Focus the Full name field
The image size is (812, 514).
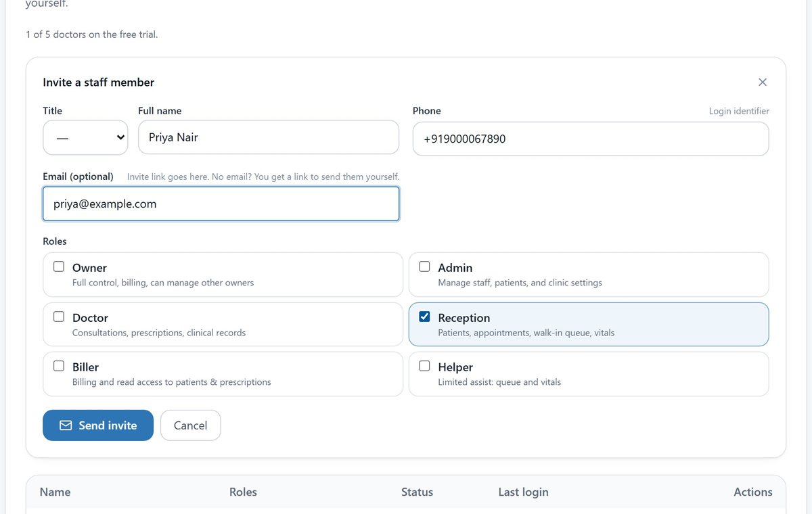pos(269,137)
